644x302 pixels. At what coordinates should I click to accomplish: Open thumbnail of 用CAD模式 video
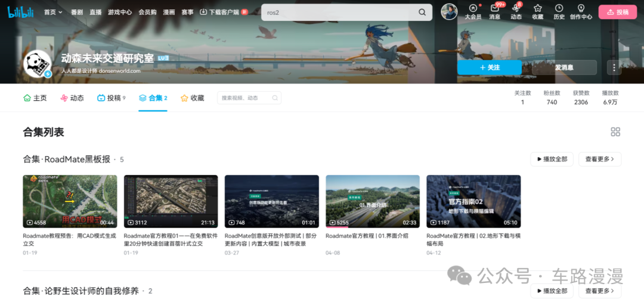coord(70,201)
